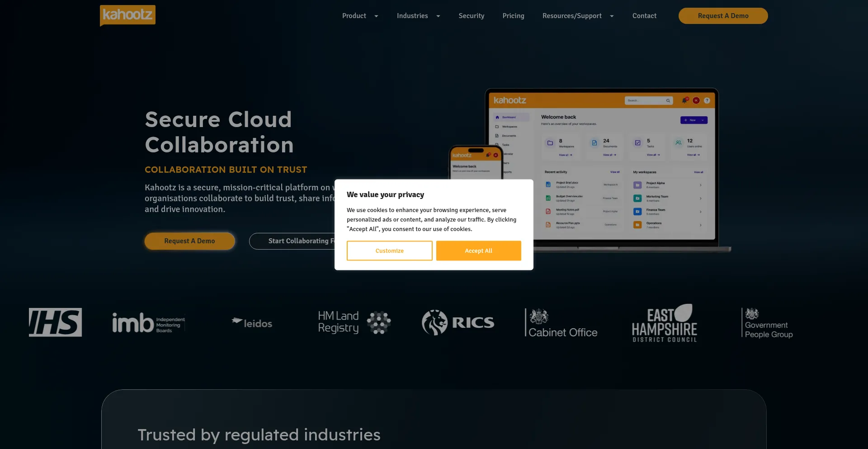
Task: Expand the Product dropdown arrow
Action: pos(376,16)
